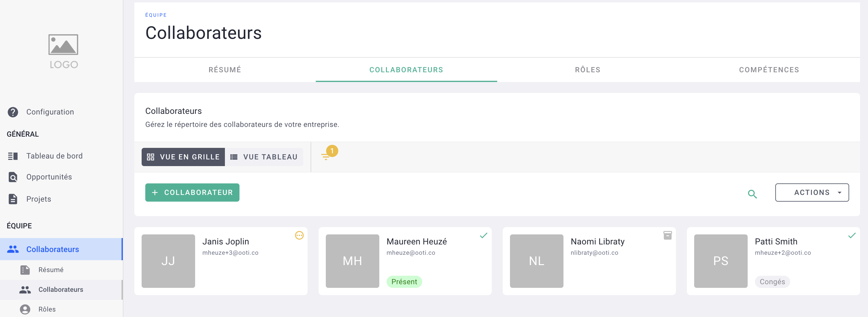868x317 pixels.
Task: Open the collaborator search magnifier
Action: click(752, 194)
